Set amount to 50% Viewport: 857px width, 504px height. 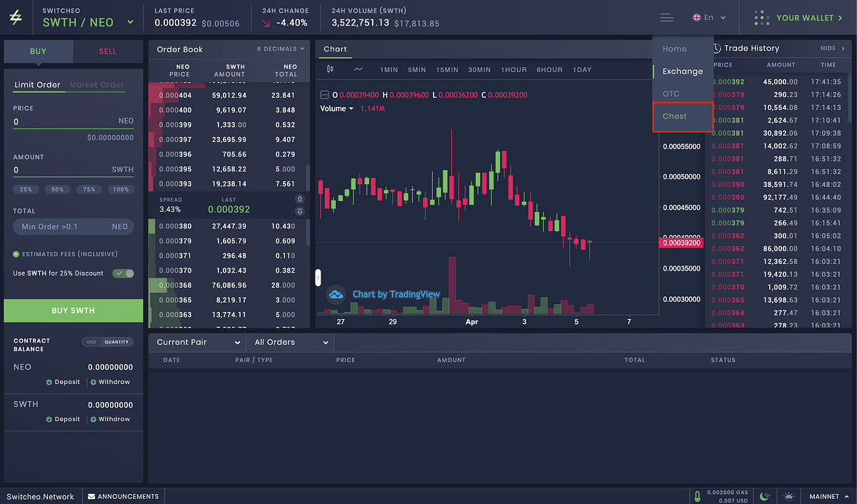click(x=56, y=189)
